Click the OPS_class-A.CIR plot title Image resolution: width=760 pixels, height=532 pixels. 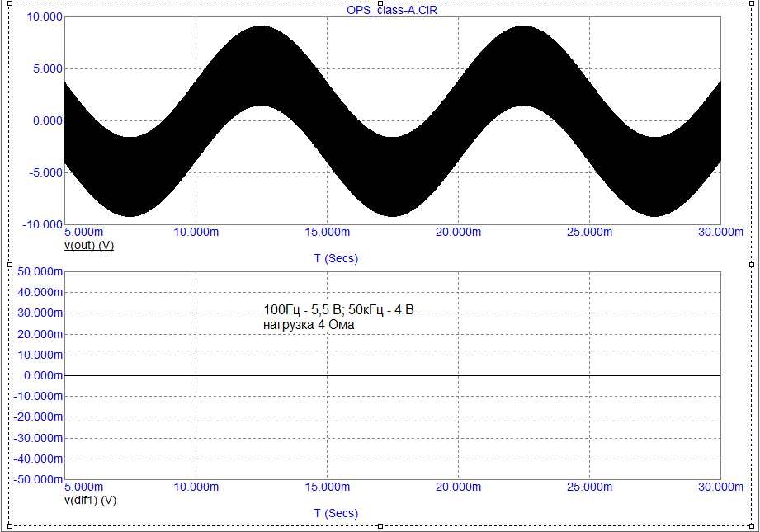click(x=392, y=10)
